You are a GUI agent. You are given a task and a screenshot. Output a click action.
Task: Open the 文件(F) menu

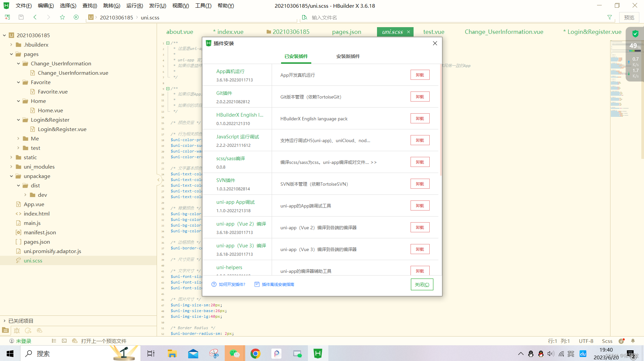[23, 6]
